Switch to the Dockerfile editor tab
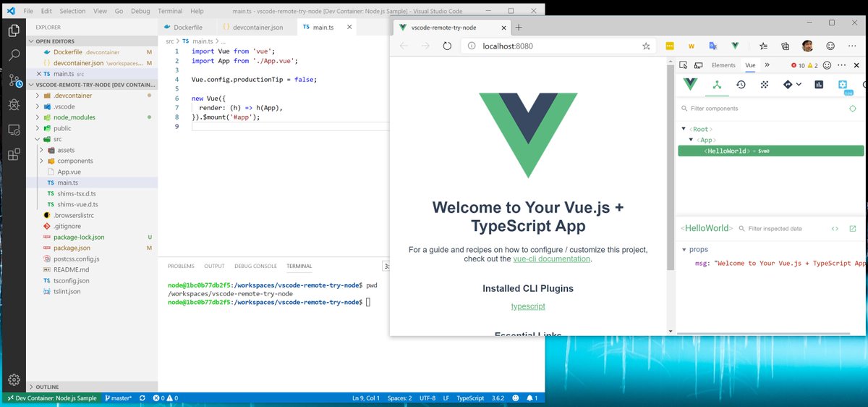This screenshot has height=407, width=868. pos(187,27)
